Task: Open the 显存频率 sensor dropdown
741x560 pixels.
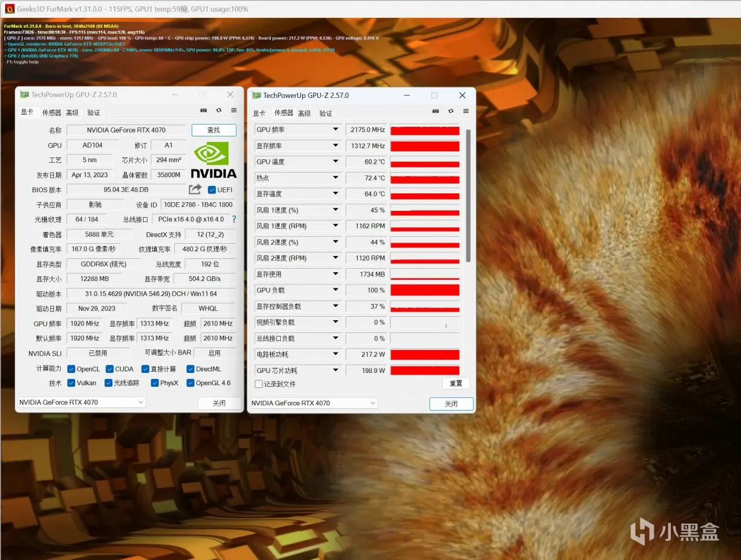Action: (x=335, y=146)
